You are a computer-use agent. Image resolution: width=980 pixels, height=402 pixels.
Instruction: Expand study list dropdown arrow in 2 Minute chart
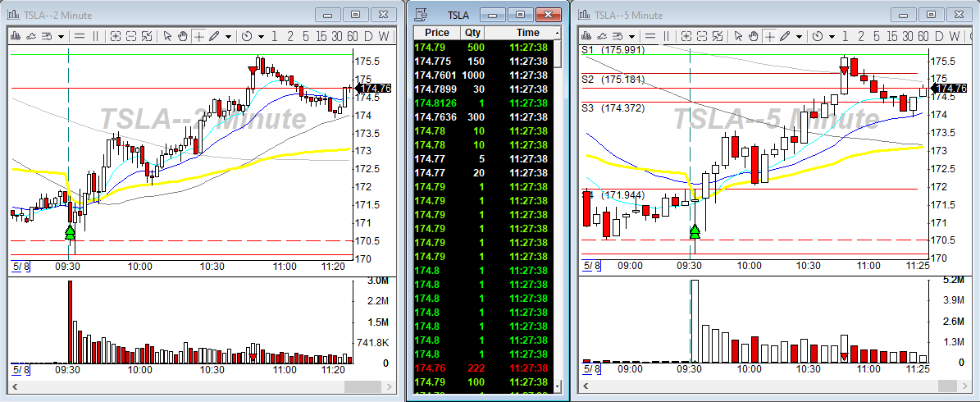[61, 37]
